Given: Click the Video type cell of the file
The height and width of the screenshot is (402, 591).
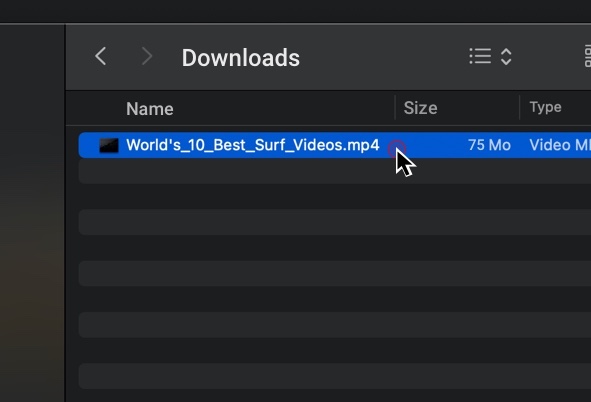Looking at the screenshot, I should point(560,145).
